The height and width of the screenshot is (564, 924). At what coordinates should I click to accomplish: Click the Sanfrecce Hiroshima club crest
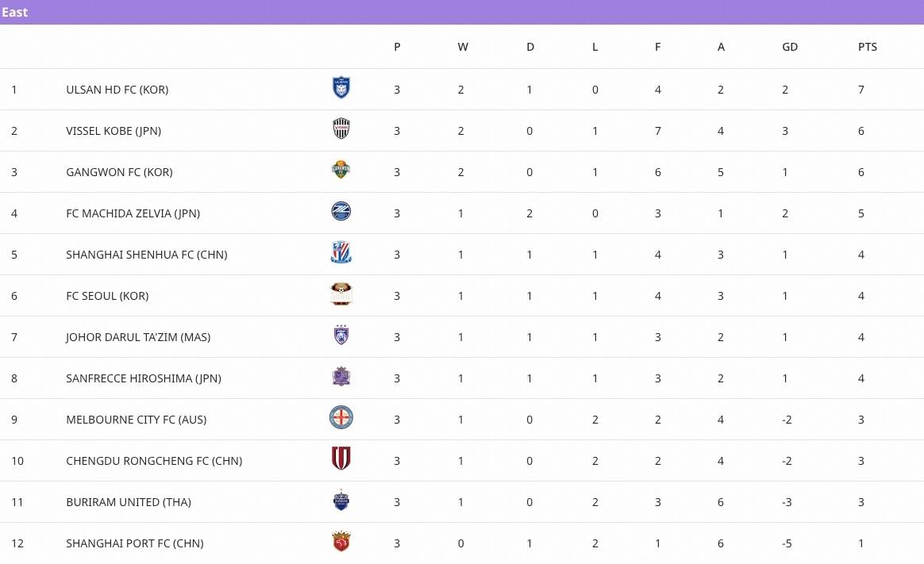coord(341,377)
